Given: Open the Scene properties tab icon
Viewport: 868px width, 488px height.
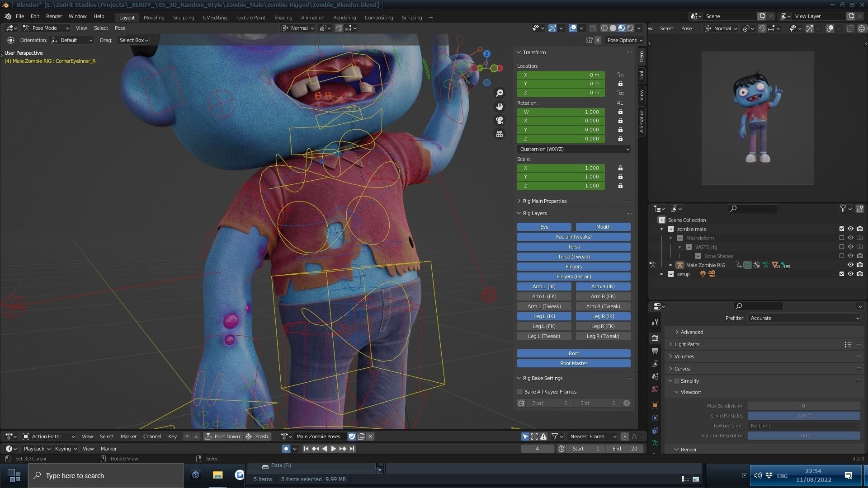Looking at the screenshot, I should [655, 376].
